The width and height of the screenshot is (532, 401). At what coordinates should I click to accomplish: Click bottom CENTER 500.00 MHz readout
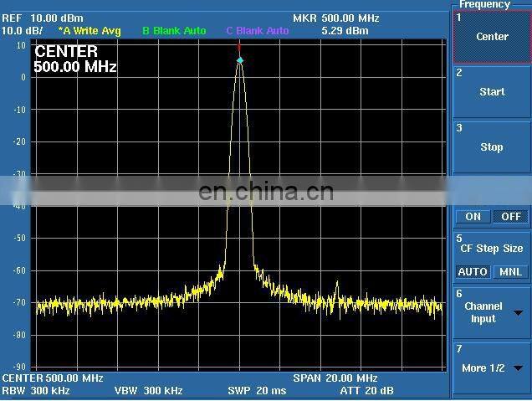53,378
